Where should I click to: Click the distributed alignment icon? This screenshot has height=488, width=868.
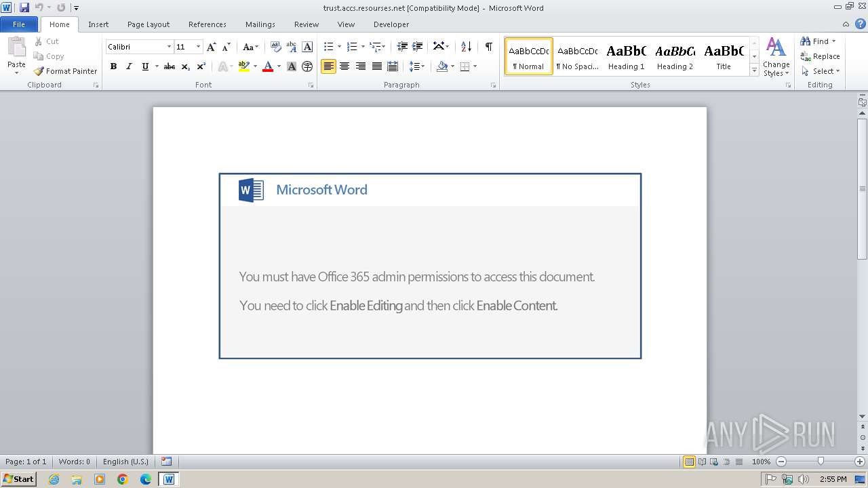click(393, 66)
